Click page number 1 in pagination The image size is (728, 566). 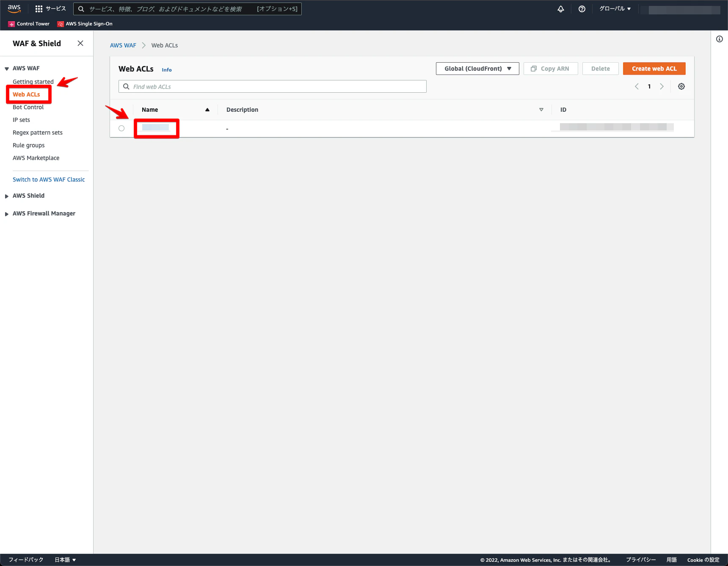point(649,86)
